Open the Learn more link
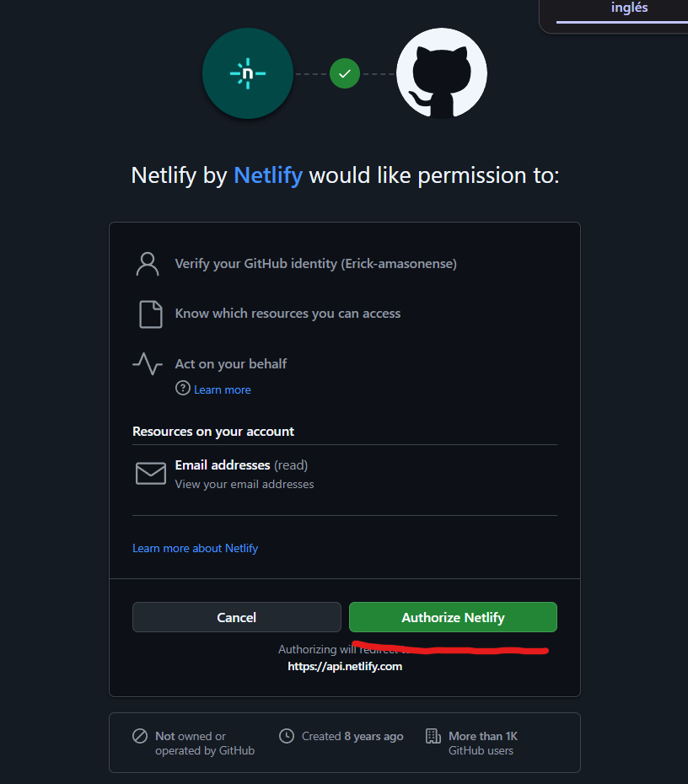 [x=223, y=389]
